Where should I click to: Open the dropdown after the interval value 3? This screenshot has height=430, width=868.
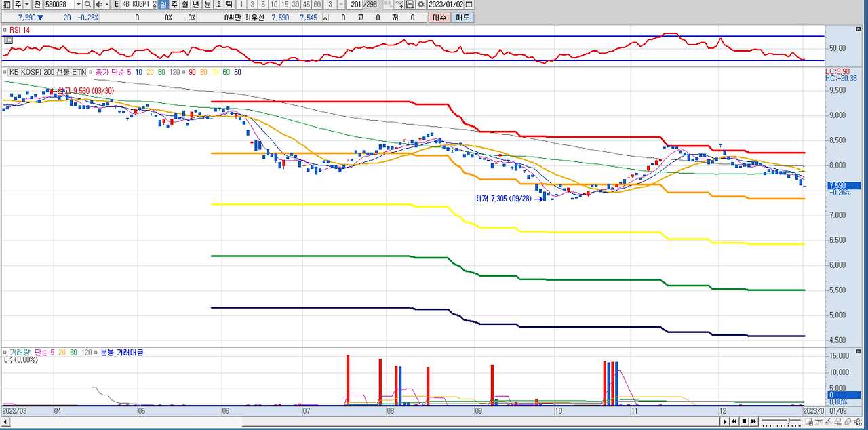[341, 4]
